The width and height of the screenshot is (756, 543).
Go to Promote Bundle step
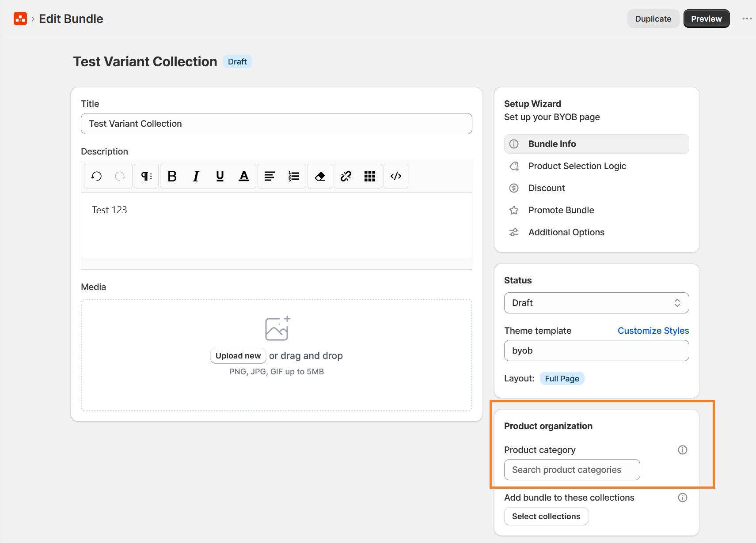tap(596, 210)
